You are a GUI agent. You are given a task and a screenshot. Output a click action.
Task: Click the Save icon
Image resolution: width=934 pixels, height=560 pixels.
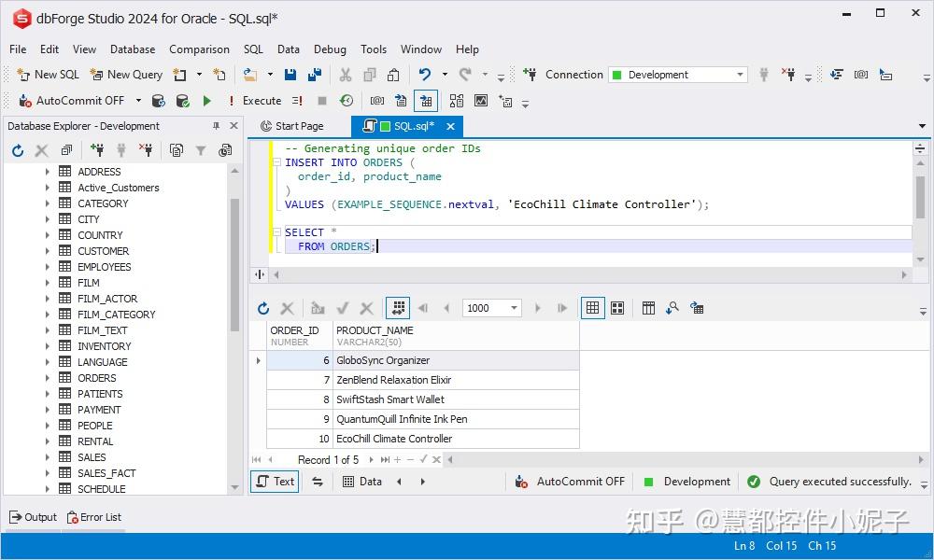point(290,74)
